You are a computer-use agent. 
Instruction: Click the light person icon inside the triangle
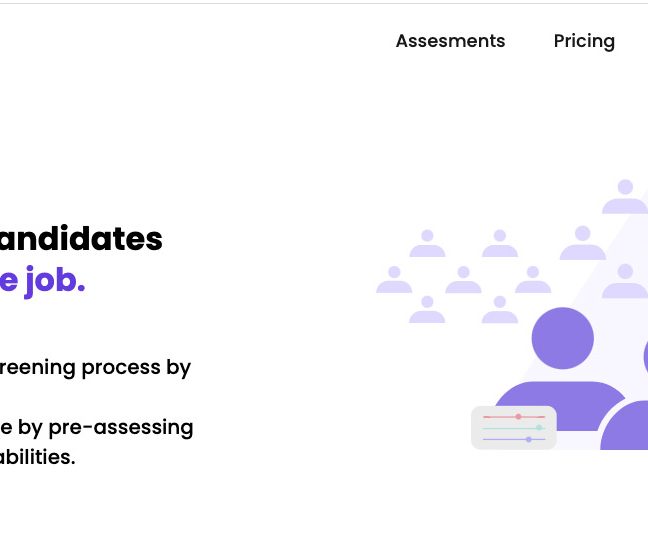pos(625,281)
